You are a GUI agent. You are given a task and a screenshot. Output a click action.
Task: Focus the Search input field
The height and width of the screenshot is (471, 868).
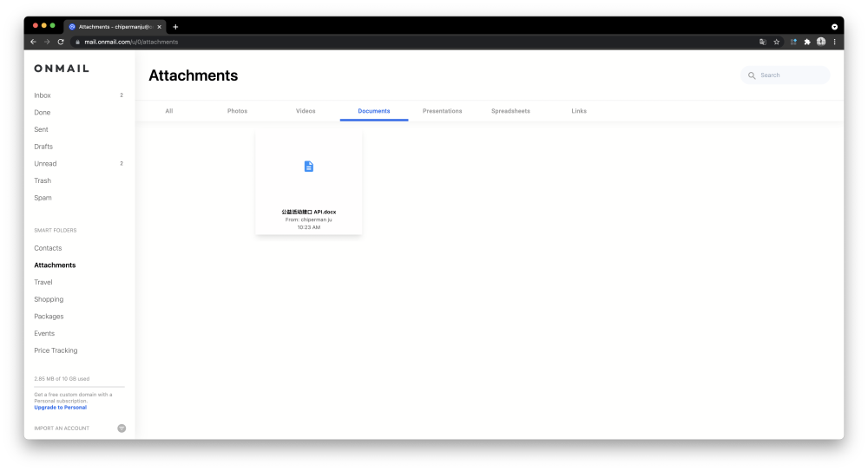[785, 75]
